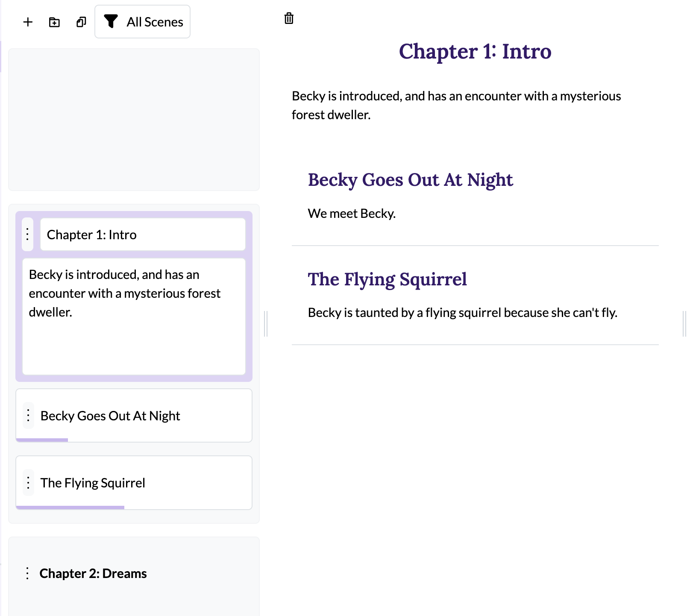
Task: Open Chapter 2: Dreams dots menu
Action: (x=27, y=573)
